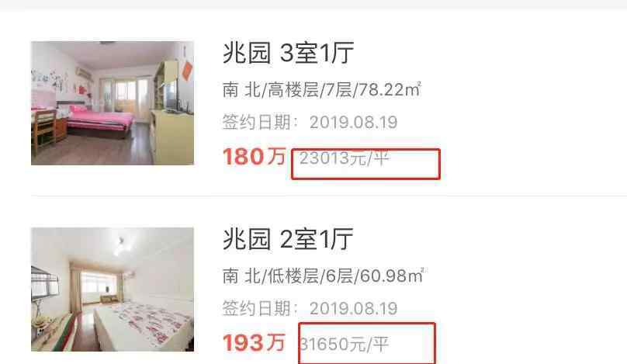Viewport: 627px width, 364px height.
Task: Click the 23013元/平 unit price
Action: coord(344,158)
